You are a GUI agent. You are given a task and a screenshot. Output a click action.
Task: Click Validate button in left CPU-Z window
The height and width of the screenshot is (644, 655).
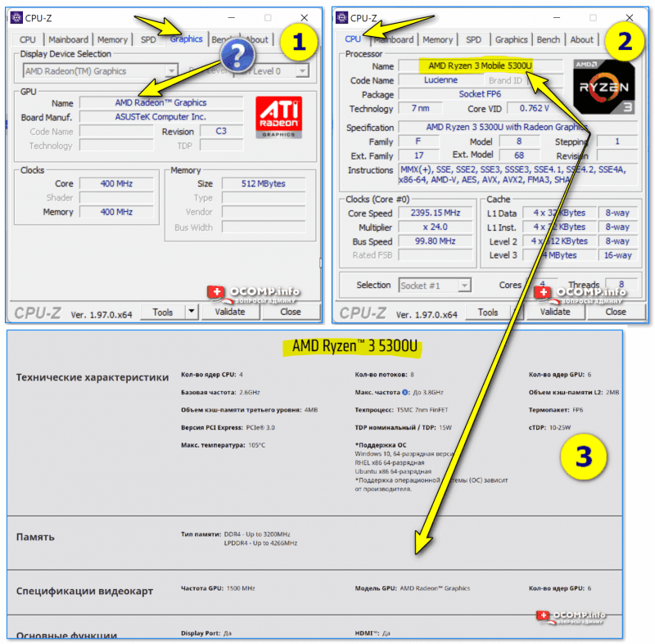[230, 312]
